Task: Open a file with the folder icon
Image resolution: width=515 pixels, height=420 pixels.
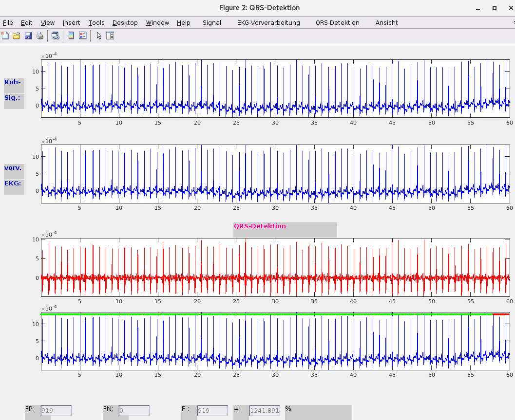Action: click(16, 36)
